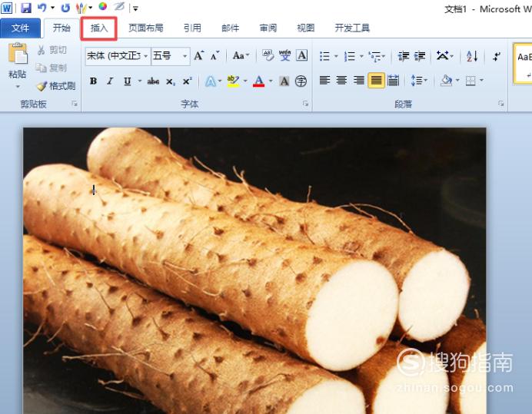The height and width of the screenshot is (414, 532).
Task: Open the 插入 ribbon tab
Action: [x=98, y=28]
